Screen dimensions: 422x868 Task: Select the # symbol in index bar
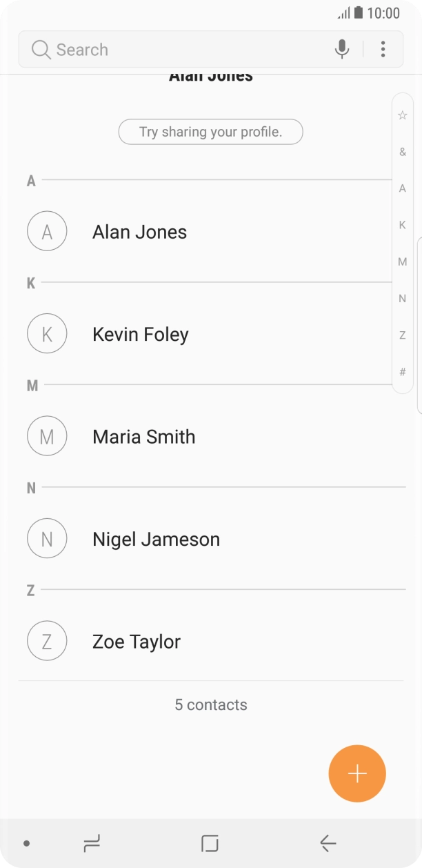click(x=403, y=372)
